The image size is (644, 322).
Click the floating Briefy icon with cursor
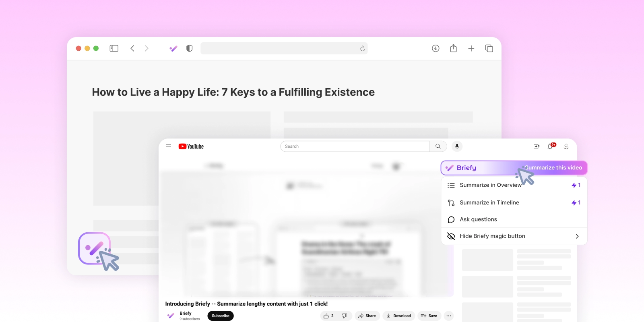(x=95, y=248)
